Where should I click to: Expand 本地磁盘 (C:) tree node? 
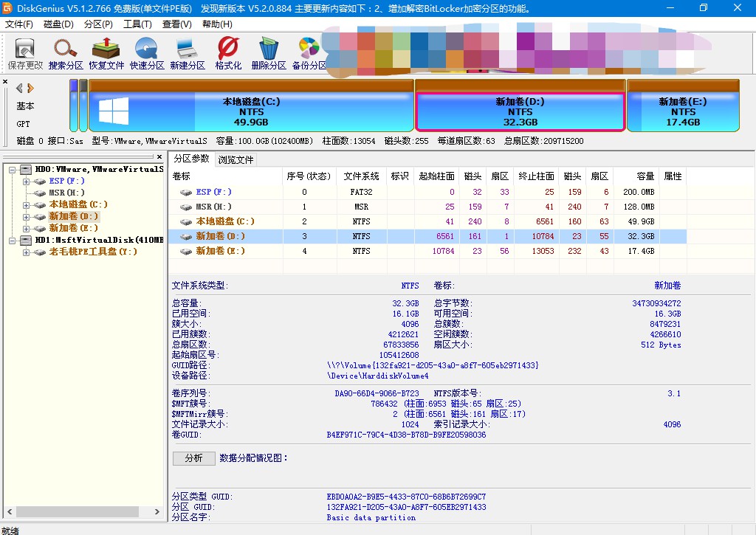(x=26, y=205)
